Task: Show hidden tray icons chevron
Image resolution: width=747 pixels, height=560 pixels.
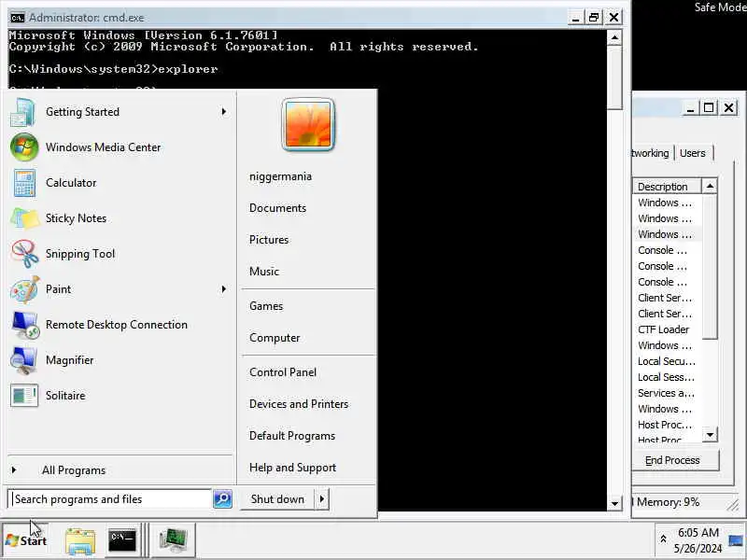Action: (x=663, y=539)
